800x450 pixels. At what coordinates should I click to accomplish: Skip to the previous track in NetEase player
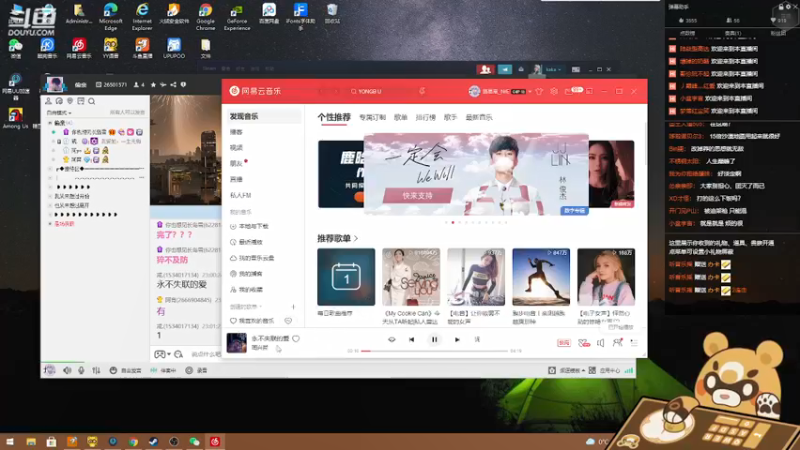click(x=412, y=339)
